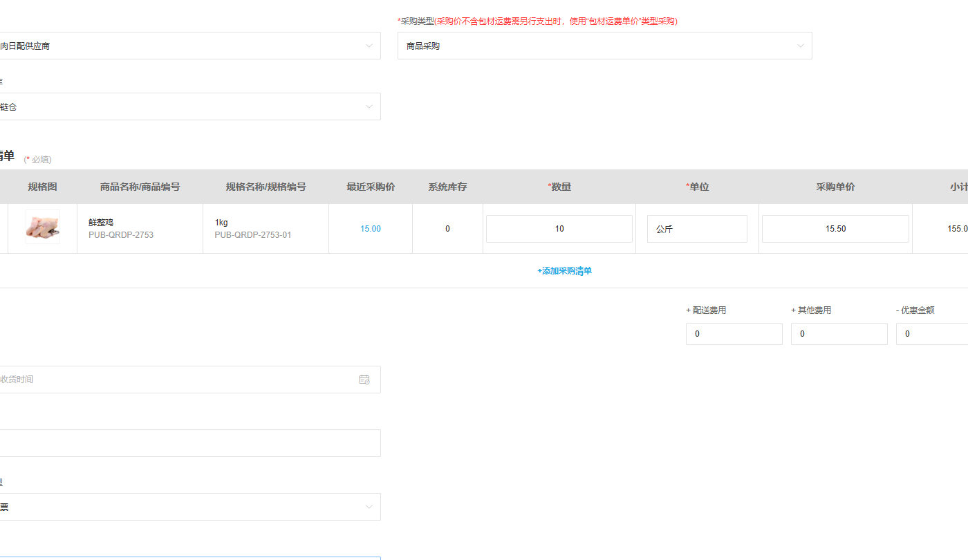The image size is (968, 560).
Task: Click the unit field showing 公斤
Action: (x=697, y=229)
